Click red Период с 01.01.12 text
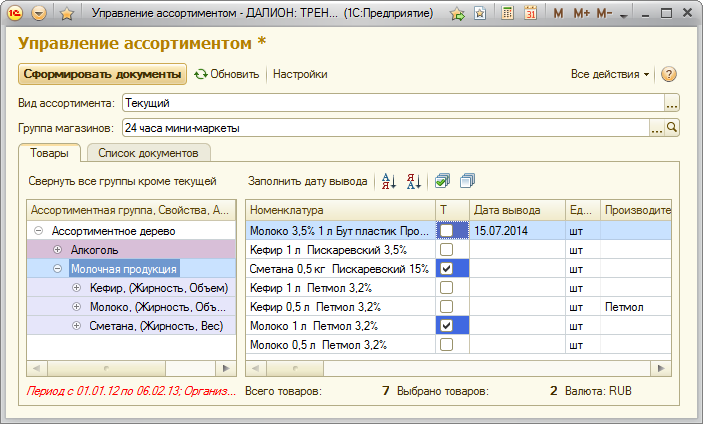 pyautogui.click(x=131, y=391)
